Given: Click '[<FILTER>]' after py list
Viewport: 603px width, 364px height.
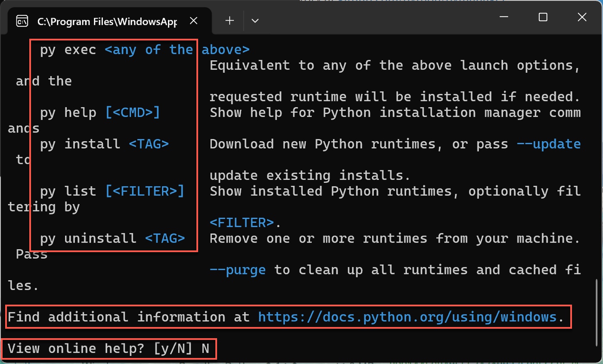Looking at the screenshot, I should 145,191.
